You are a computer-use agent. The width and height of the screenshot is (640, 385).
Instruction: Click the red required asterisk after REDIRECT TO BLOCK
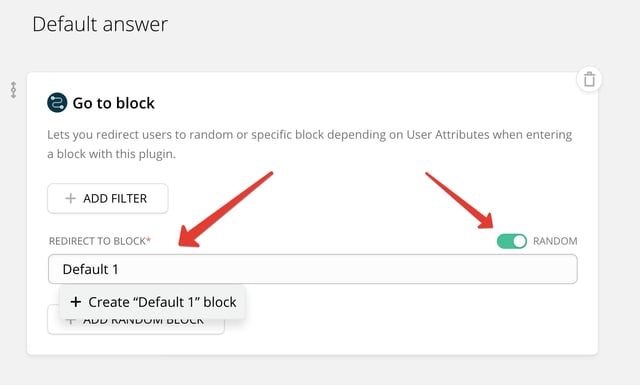click(149, 240)
